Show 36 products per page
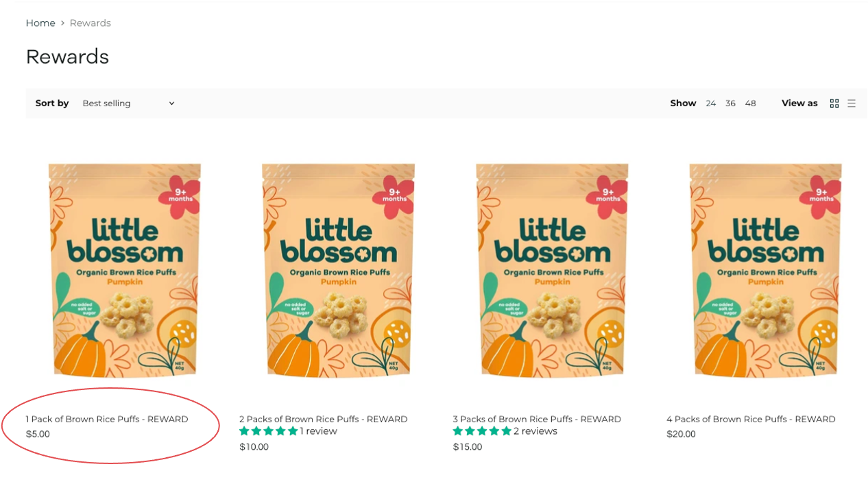The image size is (868, 497). tap(731, 104)
